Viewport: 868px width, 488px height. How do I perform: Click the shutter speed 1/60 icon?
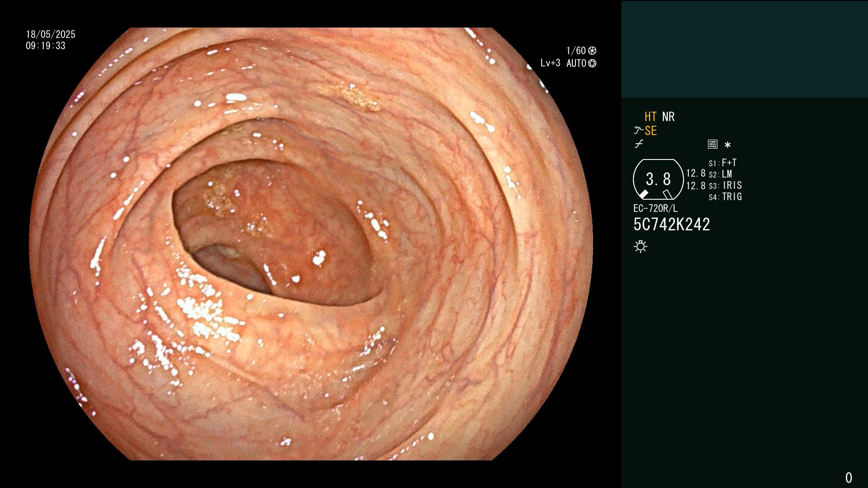592,51
